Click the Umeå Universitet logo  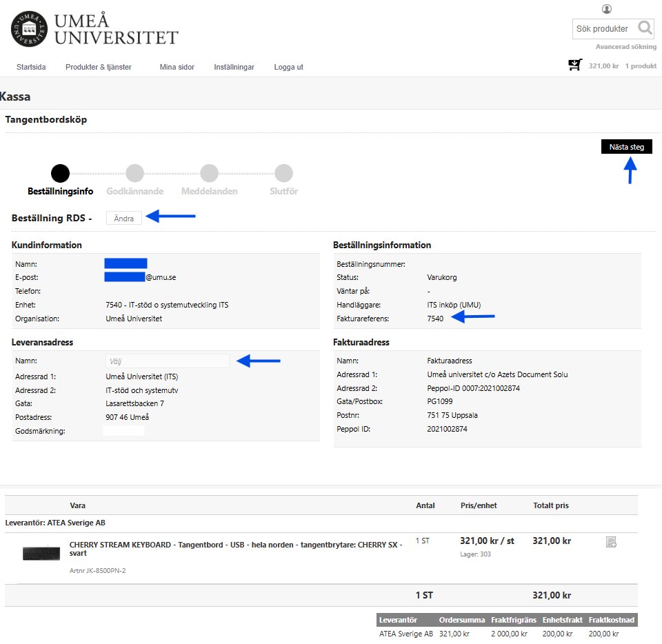pos(94,28)
